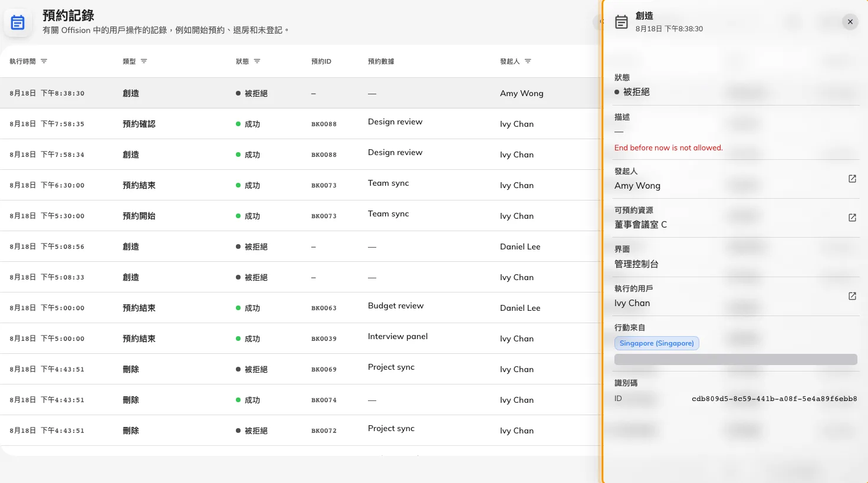Click the error message End before now
The image size is (868, 483).
click(668, 148)
